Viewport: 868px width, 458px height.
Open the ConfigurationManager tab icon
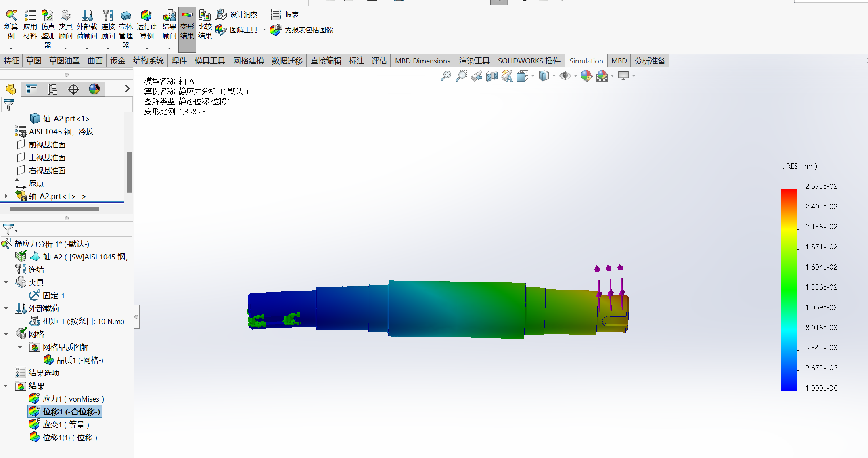click(x=52, y=89)
